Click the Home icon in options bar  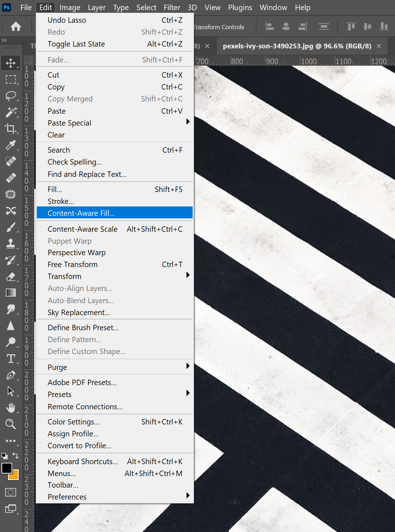pos(16,26)
